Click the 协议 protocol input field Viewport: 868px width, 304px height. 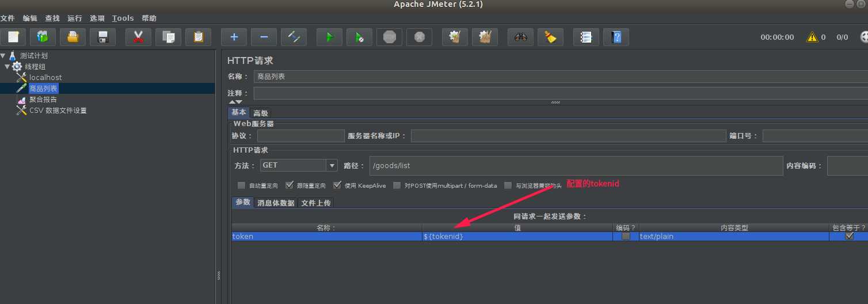click(x=301, y=136)
